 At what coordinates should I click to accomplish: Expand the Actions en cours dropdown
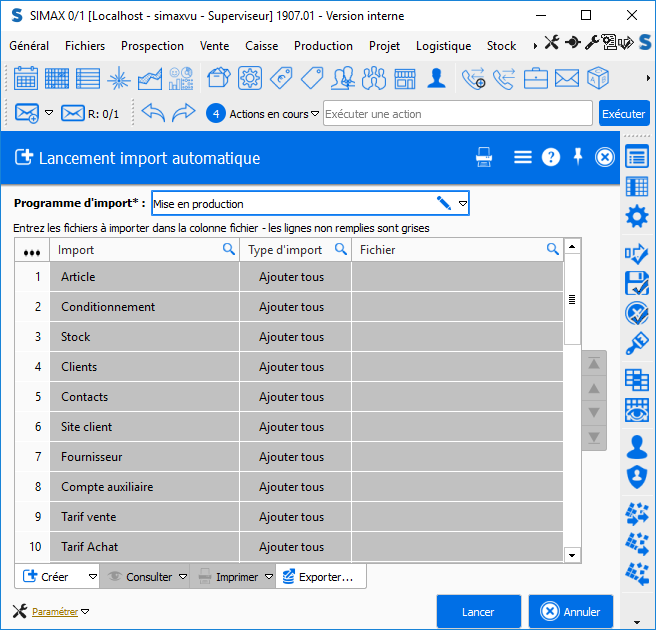coord(315,114)
